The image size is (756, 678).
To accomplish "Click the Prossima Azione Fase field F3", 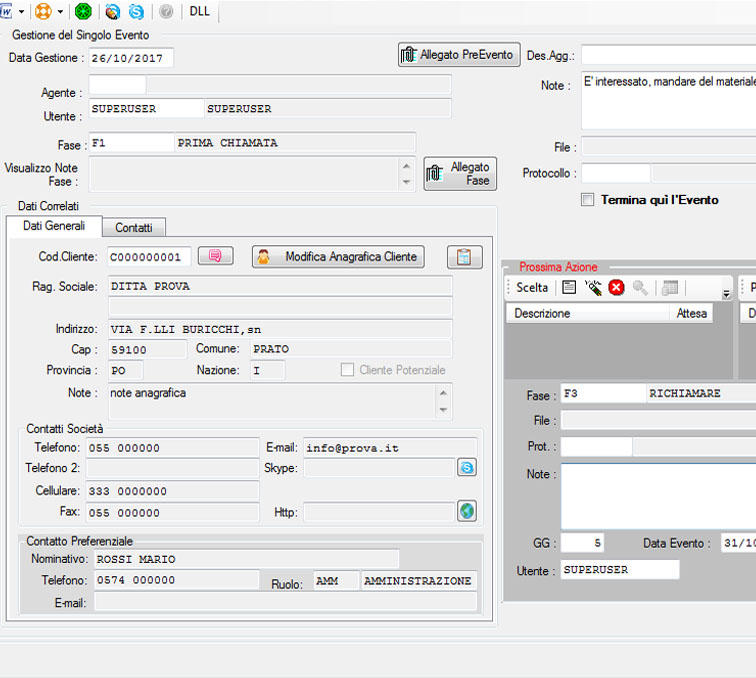I will pos(603,393).
